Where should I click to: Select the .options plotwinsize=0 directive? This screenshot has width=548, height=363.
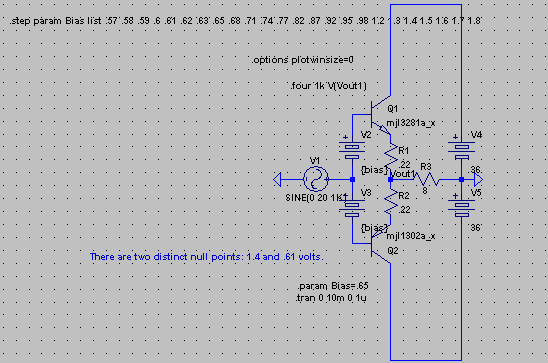[302, 60]
